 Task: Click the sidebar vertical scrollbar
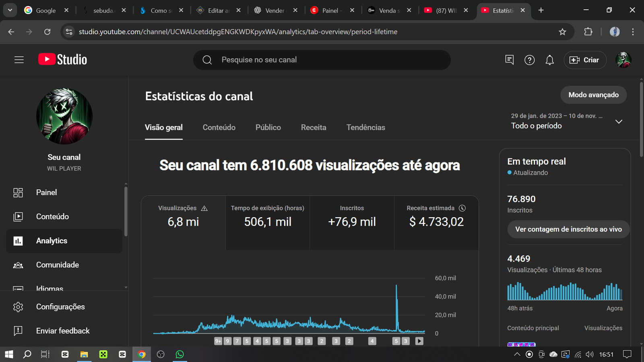tap(126, 211)
